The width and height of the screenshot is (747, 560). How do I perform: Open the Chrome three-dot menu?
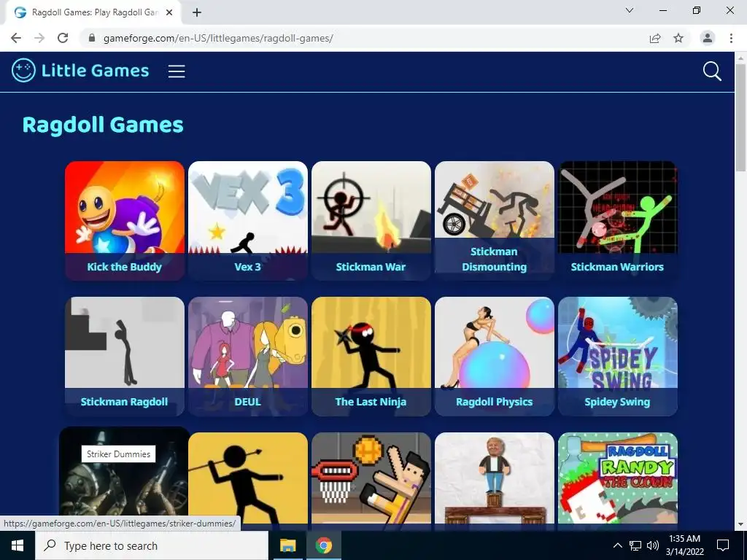tap(731, 38)
